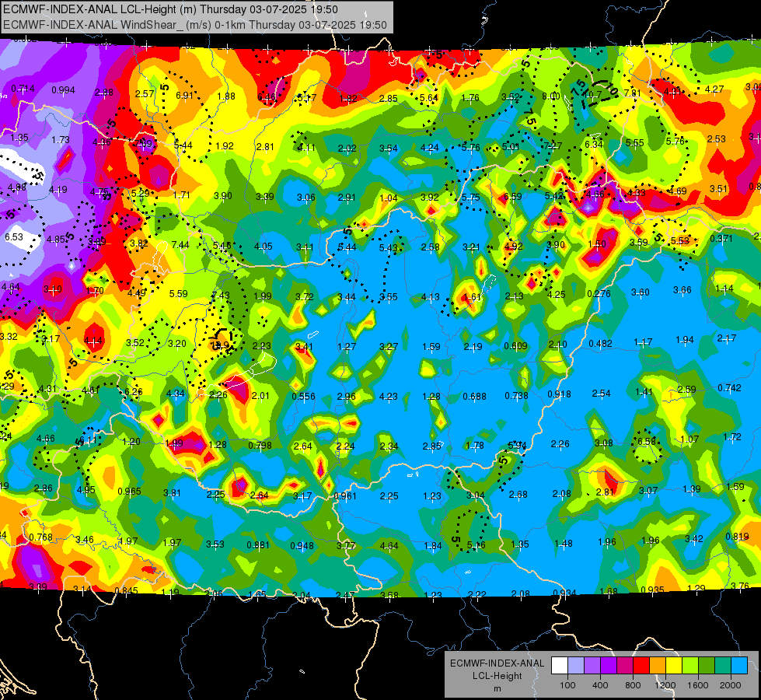Click the legend tick label '100'
This screenshot has height=700, width=761.
pyautogui.click(x=567, y=685)
